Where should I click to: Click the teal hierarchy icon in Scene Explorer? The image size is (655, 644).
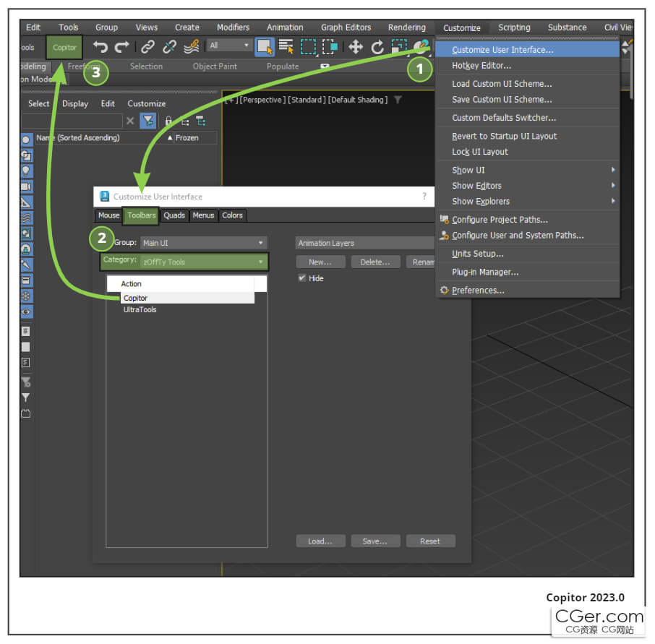tap(201, 121)
